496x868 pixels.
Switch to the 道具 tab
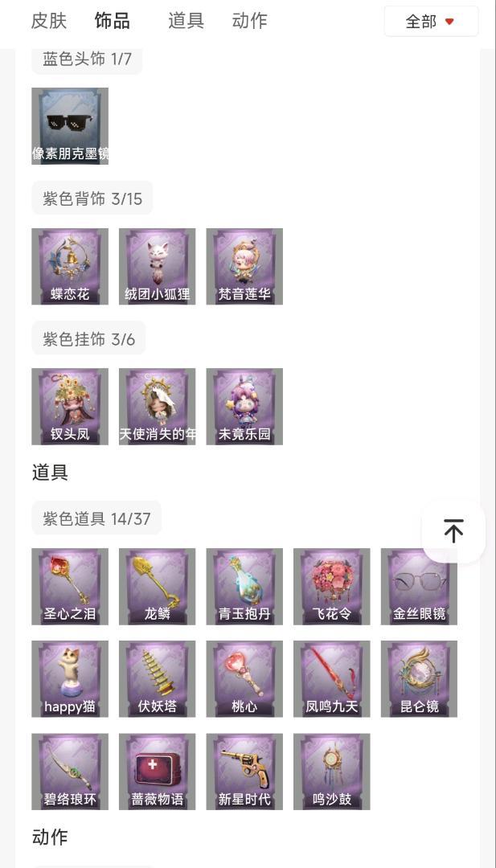[186, 21]
